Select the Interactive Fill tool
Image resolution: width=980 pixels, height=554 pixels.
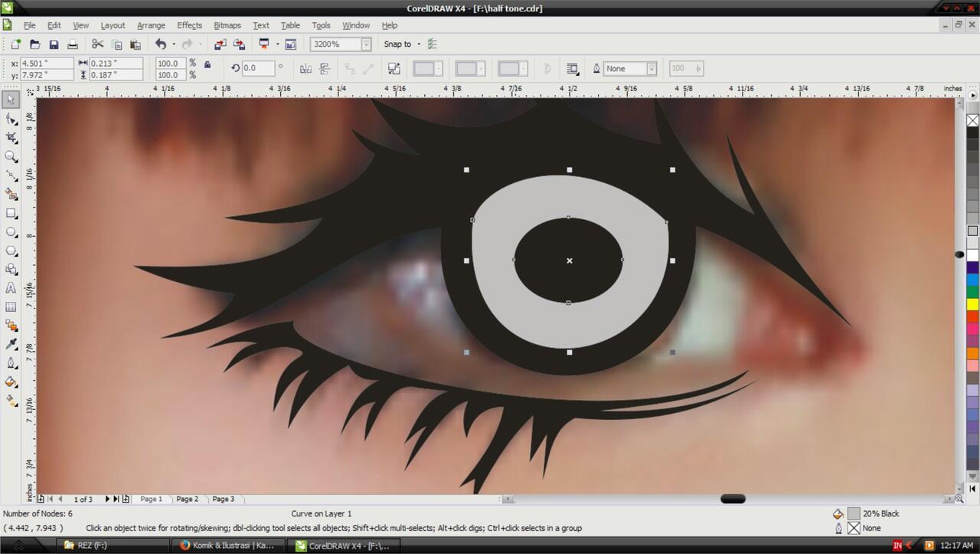(11, 401)
